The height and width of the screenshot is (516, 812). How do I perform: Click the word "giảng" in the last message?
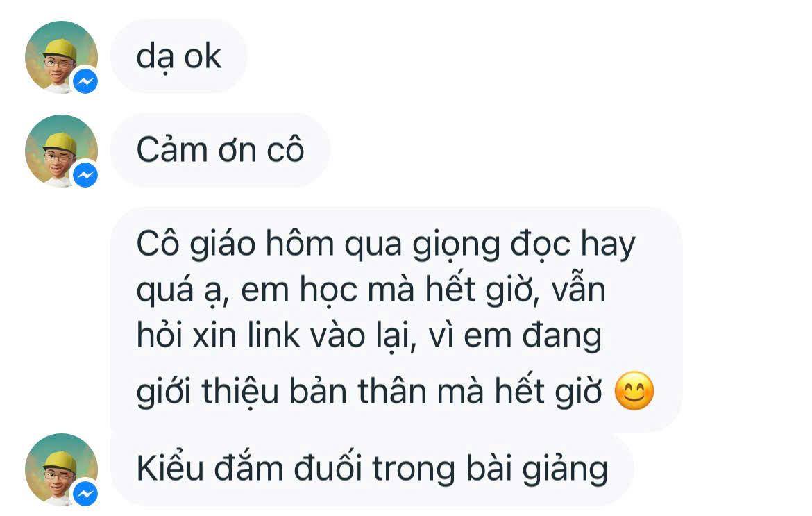click(564, 470)
